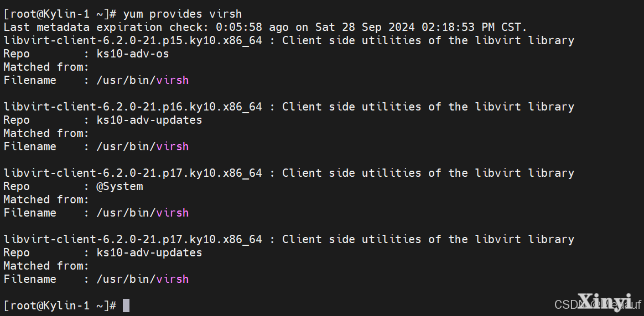Click the ks10-adv-updates repo in the last entry
This screenshot has width=644, height=316.
(x=149, y=253)
